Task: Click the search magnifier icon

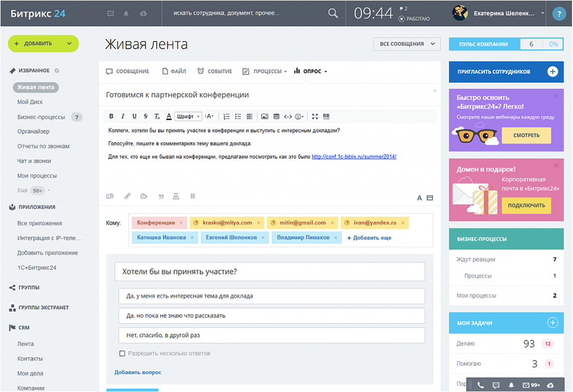Action: (x=333, y=13)
